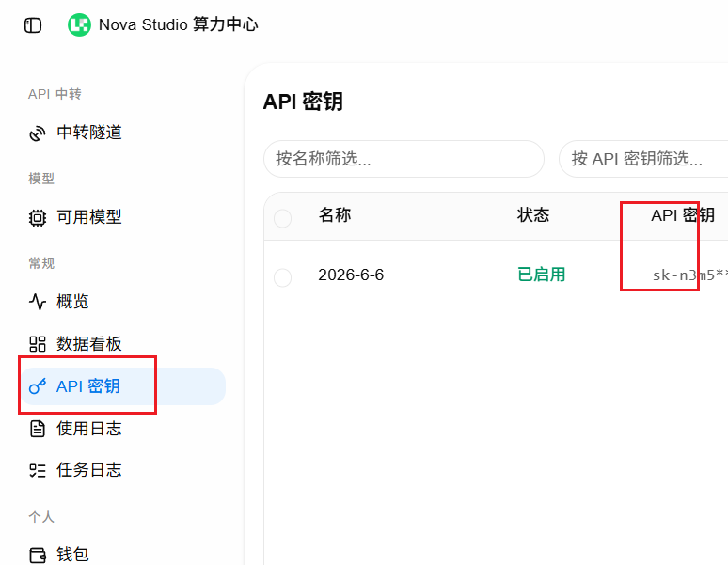This screenshot has width=728, height=565.
Task: Click the 钱包 wallet icon
Action: tap(37, 555)
